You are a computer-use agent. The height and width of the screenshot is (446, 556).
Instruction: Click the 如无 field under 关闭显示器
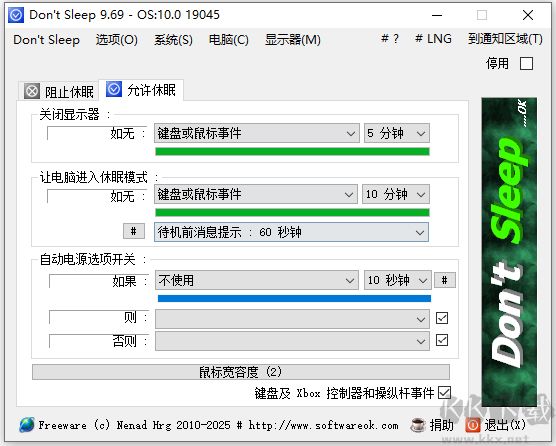[96, 133]
